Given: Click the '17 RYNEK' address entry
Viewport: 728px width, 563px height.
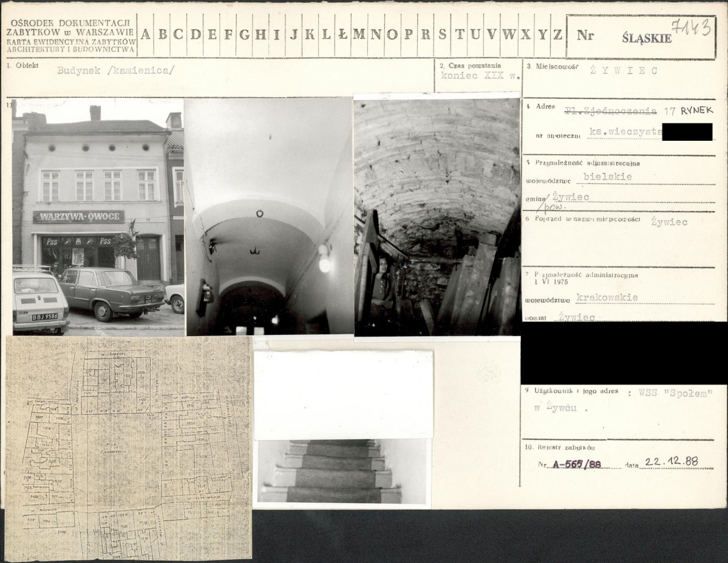Looking at the screenshot, I should pyautogui.click(x=687, y=111).
